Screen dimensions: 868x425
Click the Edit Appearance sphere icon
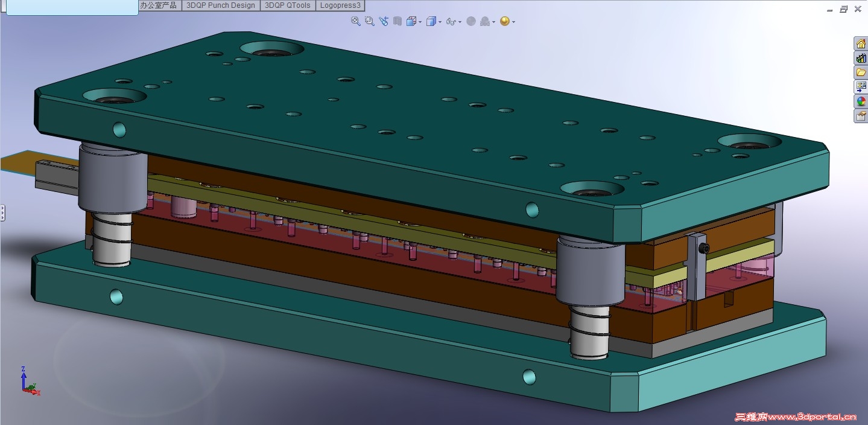click(471, 21)
